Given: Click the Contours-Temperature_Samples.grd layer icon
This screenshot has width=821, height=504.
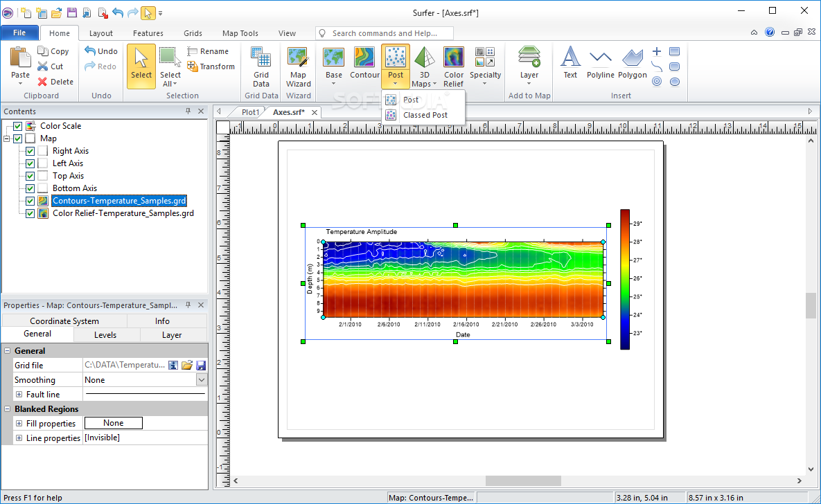Looking at the screenshot, I should click(43, 201).
